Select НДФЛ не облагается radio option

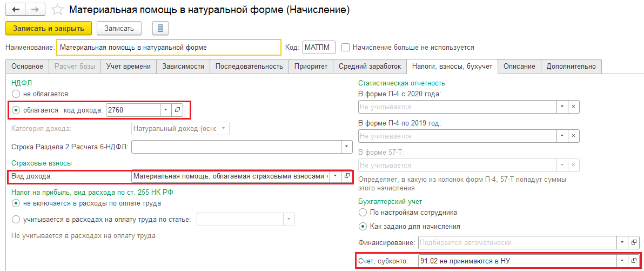(16, 94)
